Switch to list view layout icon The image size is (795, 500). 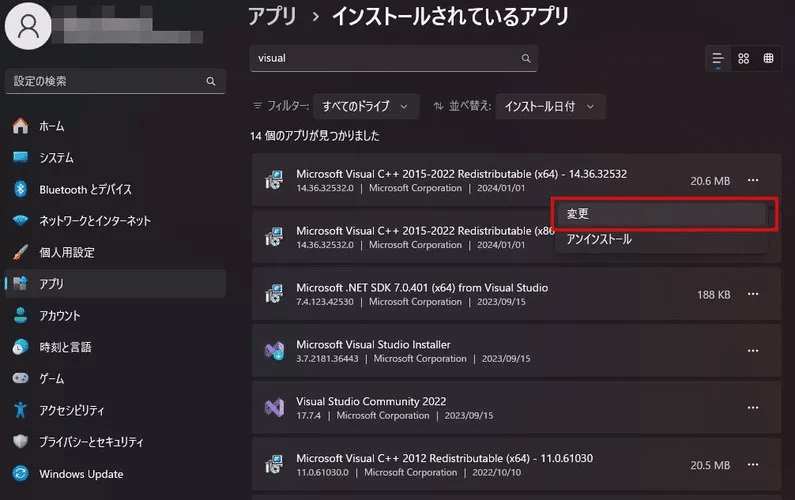click(717, 58)
